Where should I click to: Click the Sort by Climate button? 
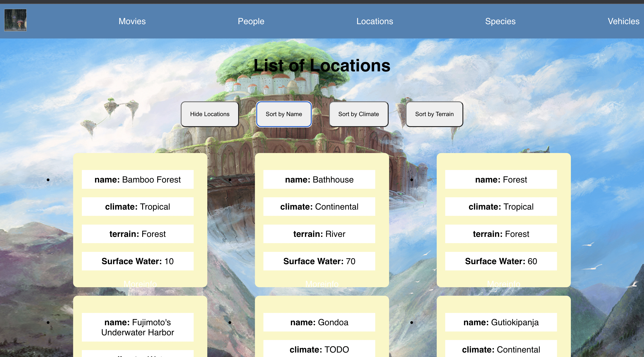tap(358, 114)
